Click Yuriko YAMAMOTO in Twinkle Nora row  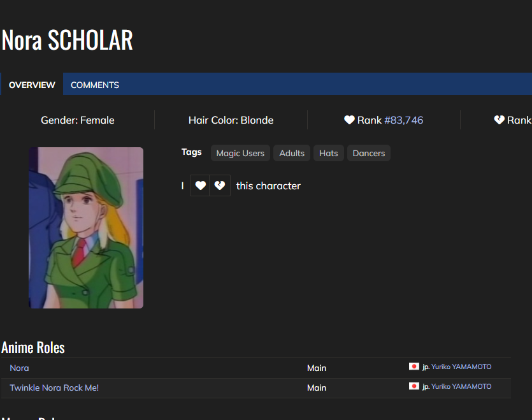pyautogui.click(x=461, y=386)
